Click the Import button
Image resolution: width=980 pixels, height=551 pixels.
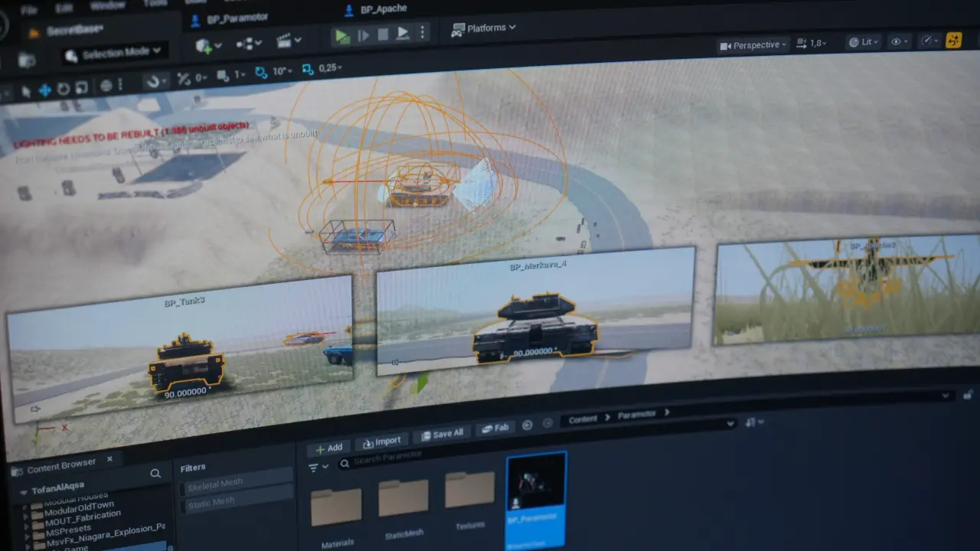(382, 441)
